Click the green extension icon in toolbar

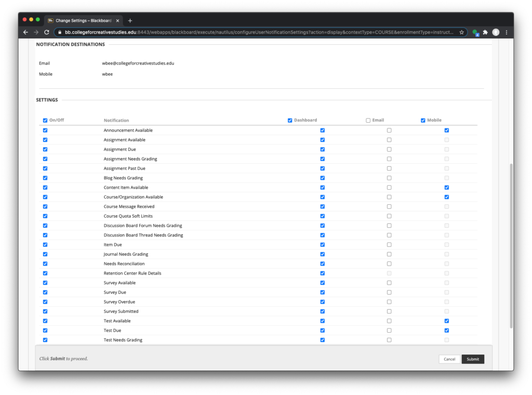(x=475, y=32)
